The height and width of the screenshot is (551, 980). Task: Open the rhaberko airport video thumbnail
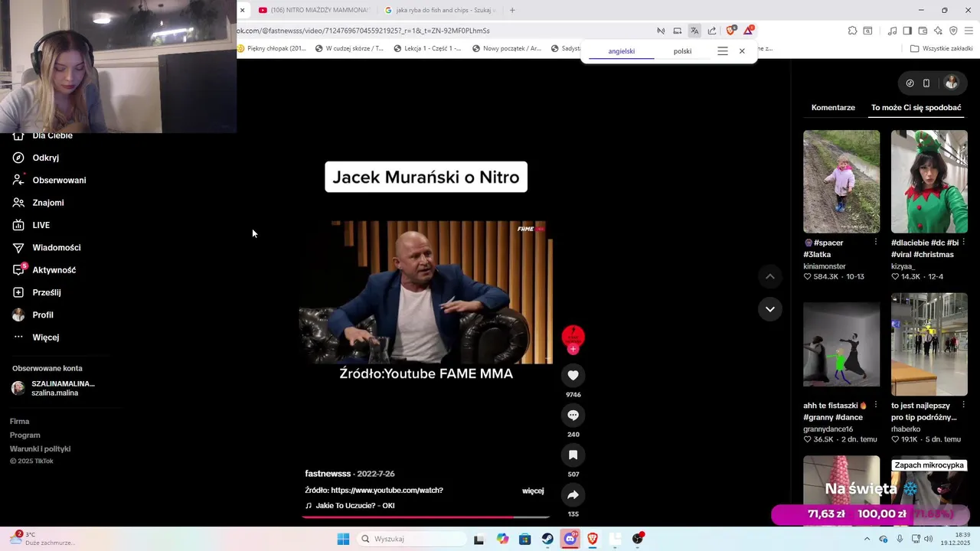pos(929,344)
